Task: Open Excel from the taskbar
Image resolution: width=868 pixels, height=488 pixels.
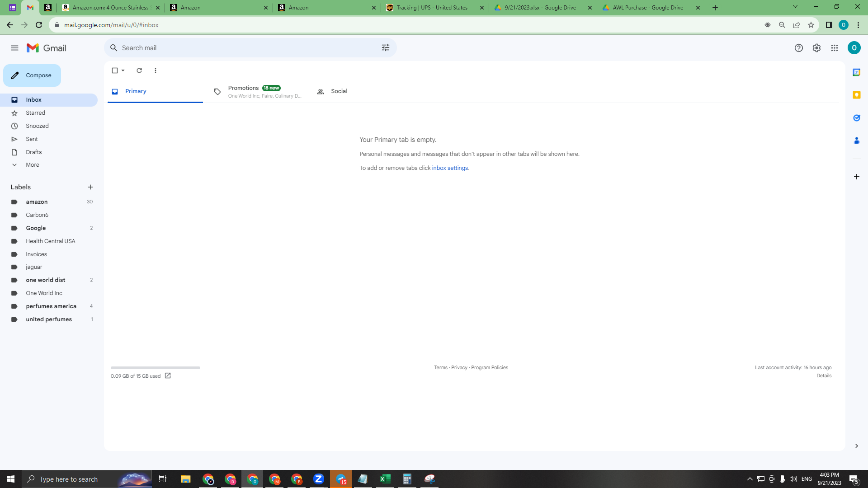Action: coord(385,479)
